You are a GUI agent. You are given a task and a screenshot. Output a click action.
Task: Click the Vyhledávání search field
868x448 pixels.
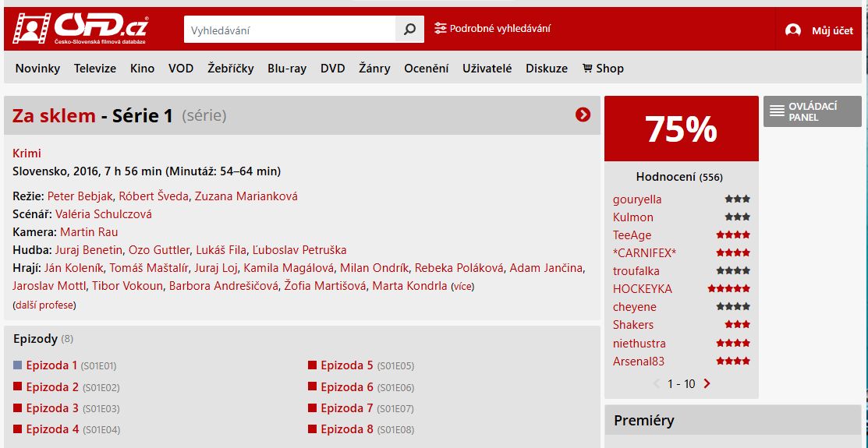click(289, 30)
